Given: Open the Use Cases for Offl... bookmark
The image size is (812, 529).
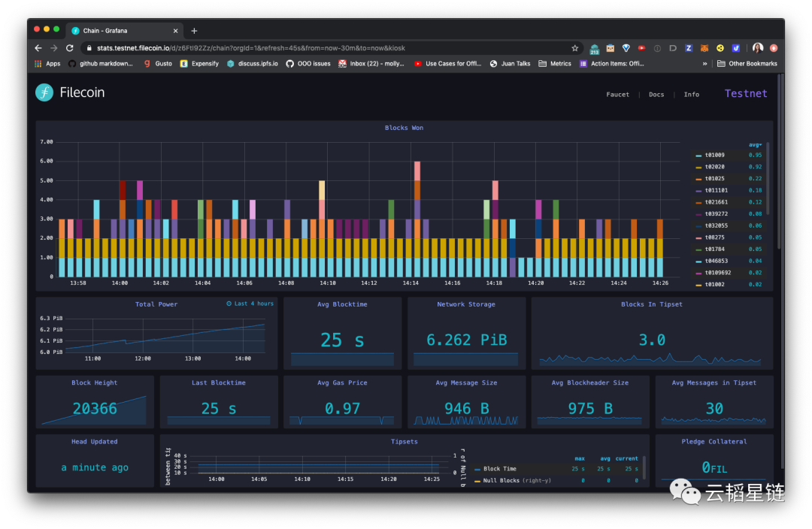Looking at the screenshot, I should [x=448, y=64].
